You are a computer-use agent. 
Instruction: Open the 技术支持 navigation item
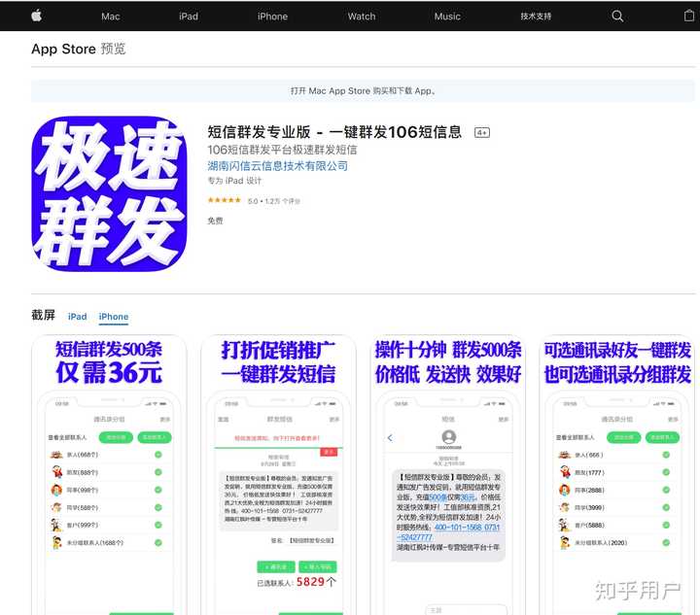click(536, 17)
